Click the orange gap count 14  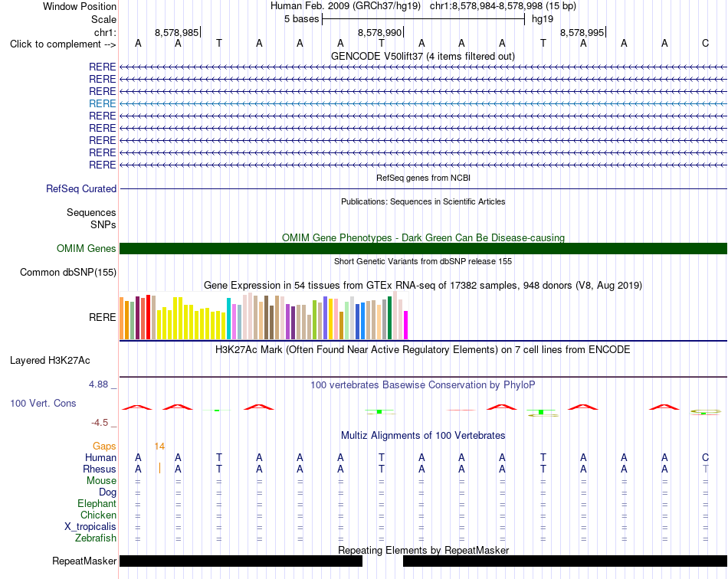159,447
